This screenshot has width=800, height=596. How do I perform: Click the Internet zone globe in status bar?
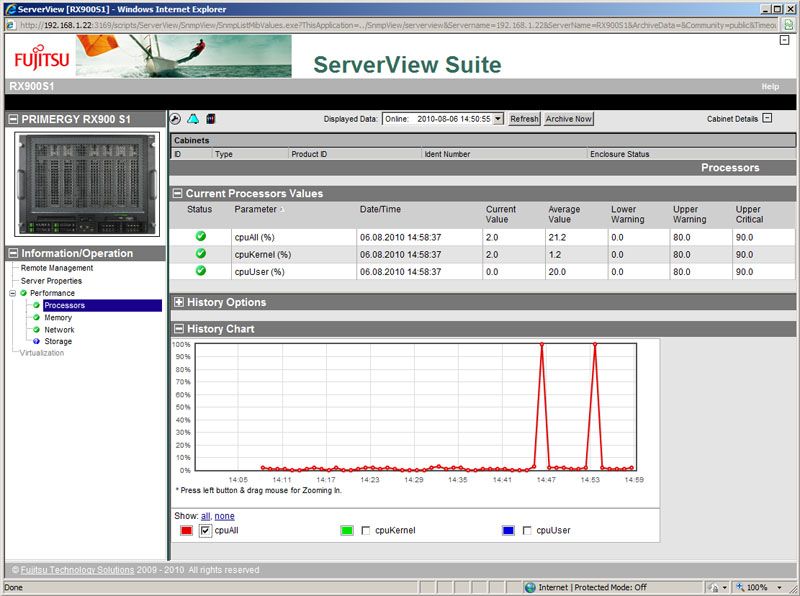(x=530, y=587)
